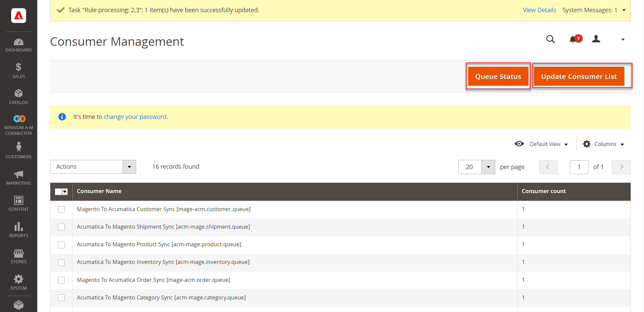Viewport: 644px width, 312px height.
Task: Open the System menu
Action: (x=19, y=282)
